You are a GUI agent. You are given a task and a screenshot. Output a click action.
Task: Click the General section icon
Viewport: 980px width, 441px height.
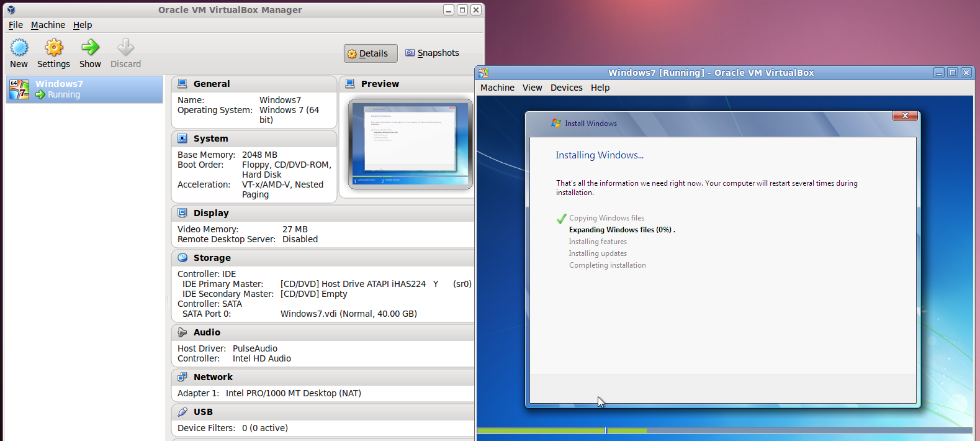pos(182,84)
